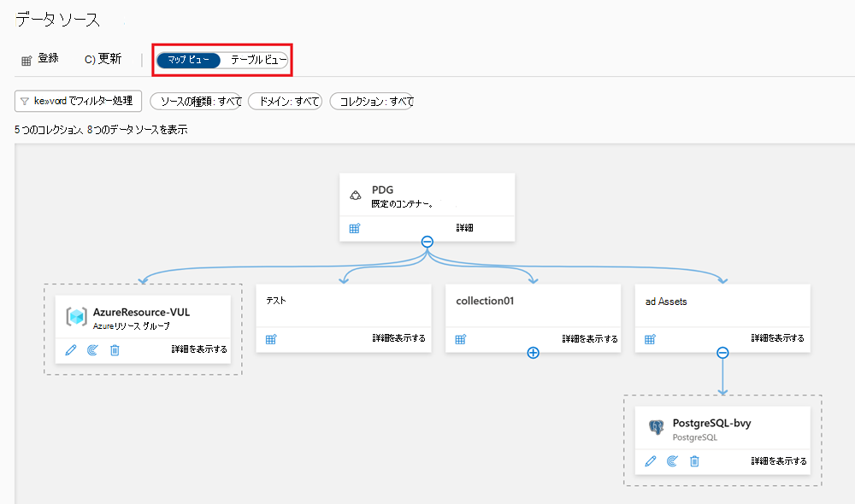Open the ドメイン: すべて filter dropdown
855x504 pixels.
pyautogui.click(x=287, y=101)
